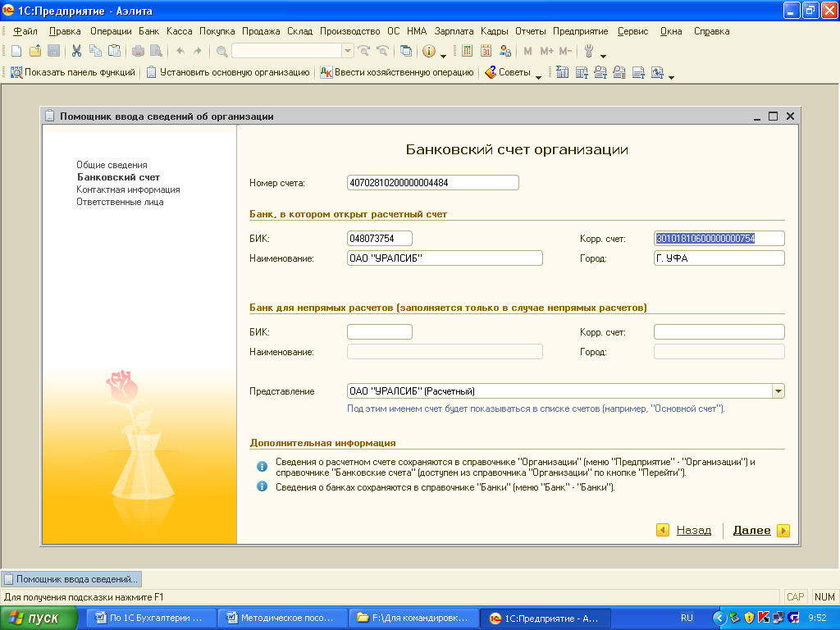Select Контактная информация step in sidebar
Image resolution: width=840 pixels, height=630 pixels.
coord(128,189)
